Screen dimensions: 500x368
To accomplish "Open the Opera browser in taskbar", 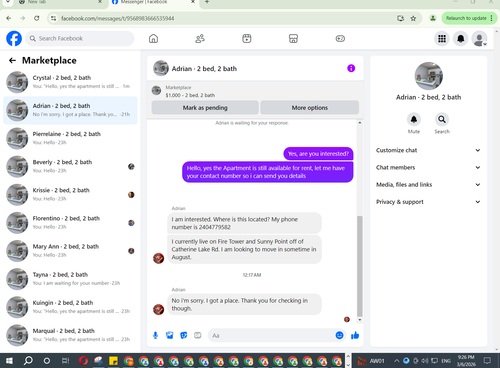I will point(83,361).
